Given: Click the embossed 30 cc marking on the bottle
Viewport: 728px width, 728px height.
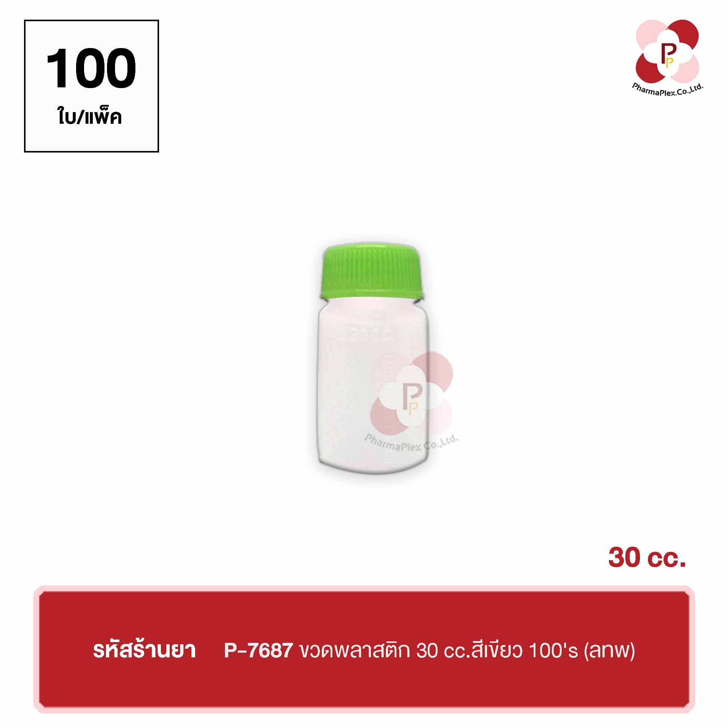Looking at the screenshot, I should (x=372, y=335).
